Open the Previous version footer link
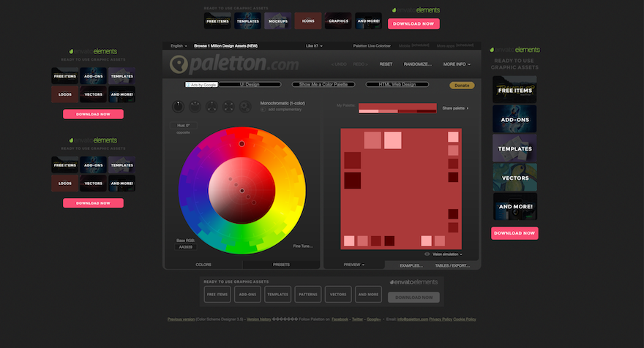644x348 pixels. click(181, 319)
